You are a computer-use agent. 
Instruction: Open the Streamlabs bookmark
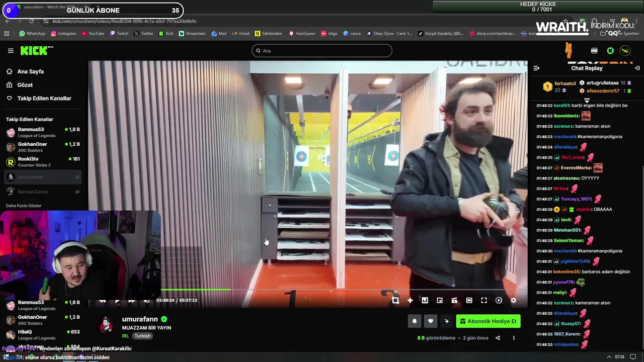(x=192, y=34)
